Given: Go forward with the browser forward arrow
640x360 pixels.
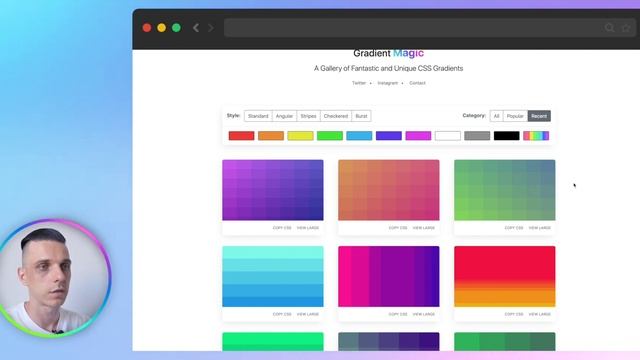Looking at the screenshot, I should pos(211,28).
